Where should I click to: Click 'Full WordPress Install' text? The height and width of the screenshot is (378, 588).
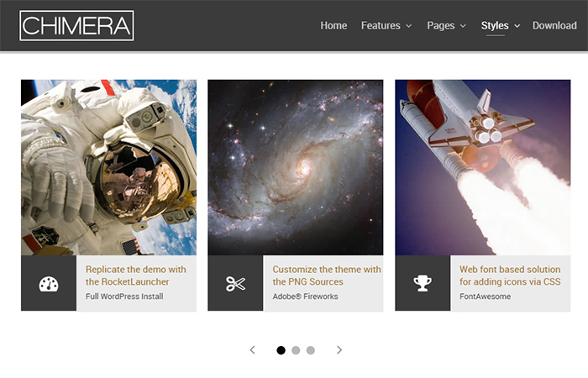tap(124, 297)
